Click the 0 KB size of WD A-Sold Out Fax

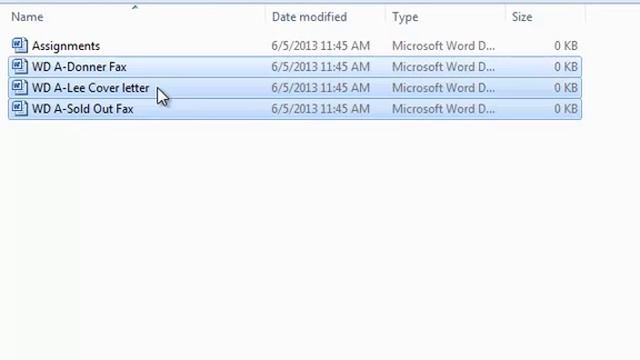tap(566, 109)
